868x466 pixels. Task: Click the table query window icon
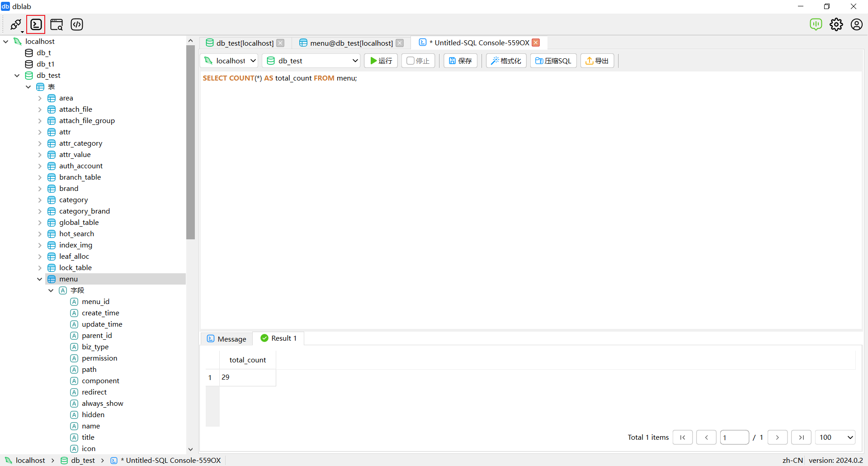point(57,24)
